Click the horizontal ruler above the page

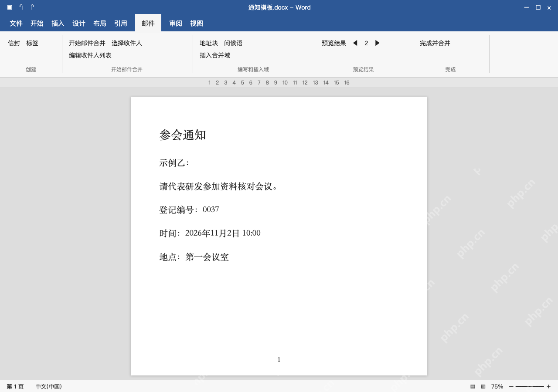point(279,83)
